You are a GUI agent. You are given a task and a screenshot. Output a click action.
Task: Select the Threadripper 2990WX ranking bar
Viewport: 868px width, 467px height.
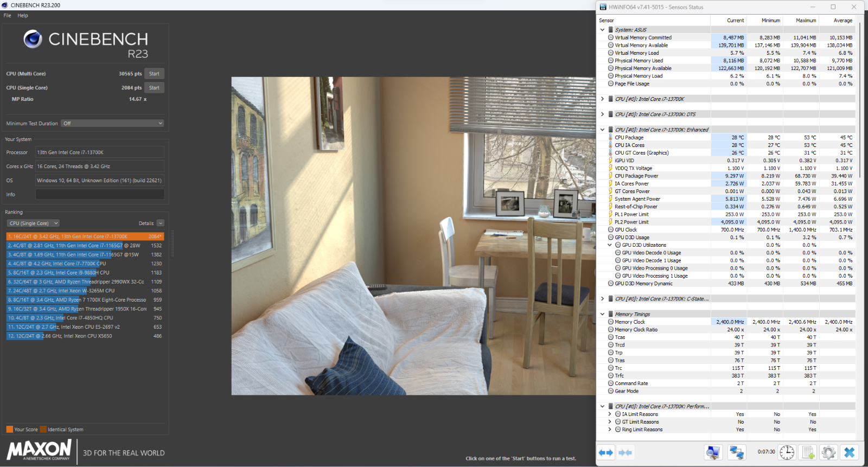(85, 282)
